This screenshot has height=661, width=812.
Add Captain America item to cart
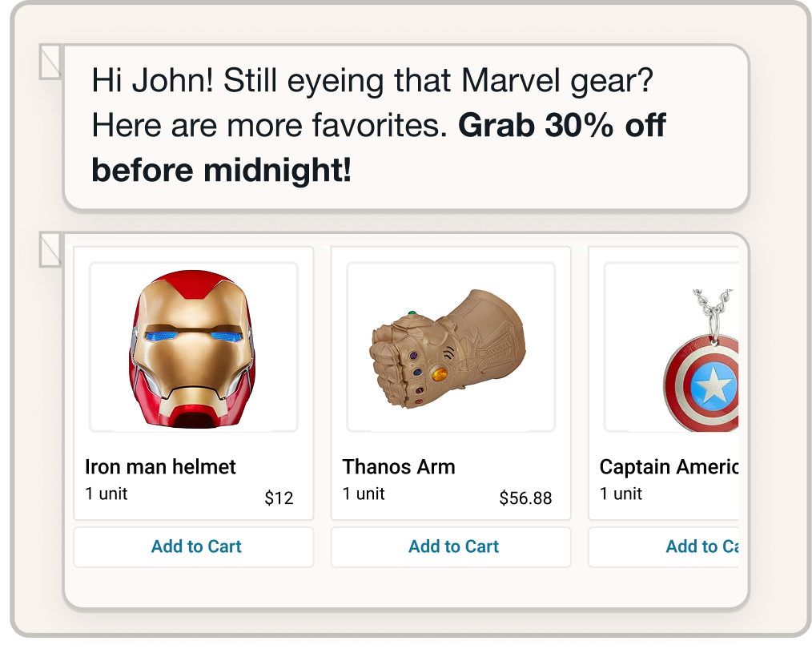coord(663,546)
